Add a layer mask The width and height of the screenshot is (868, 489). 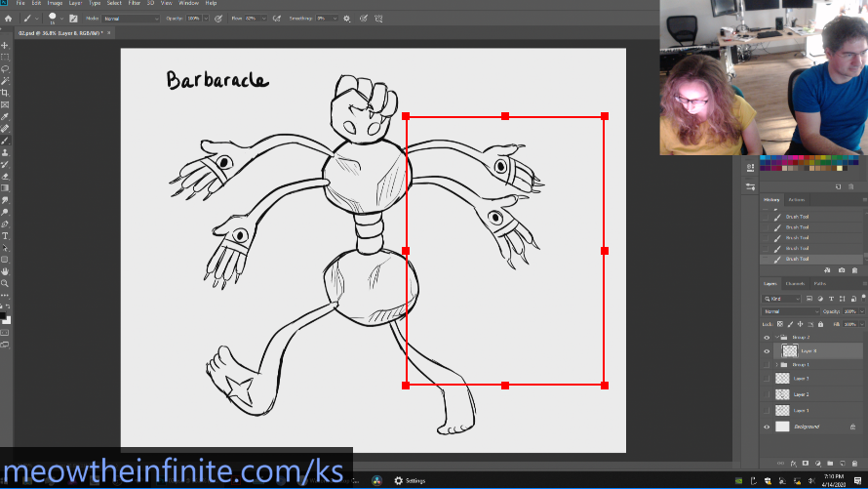806,464
